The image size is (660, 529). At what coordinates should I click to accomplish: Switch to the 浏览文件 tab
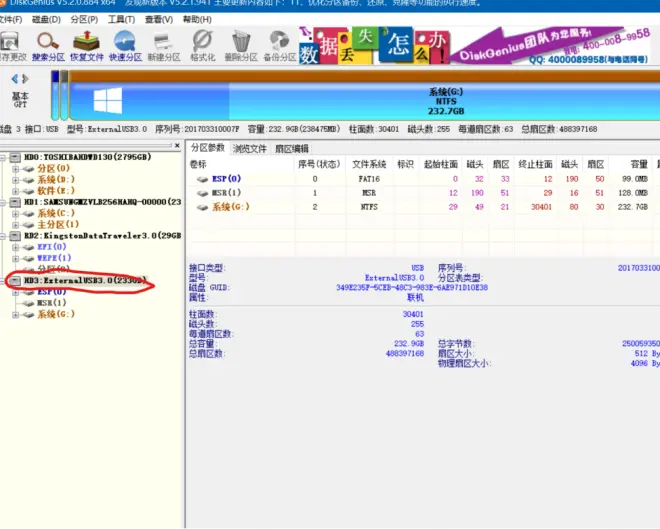250,149
